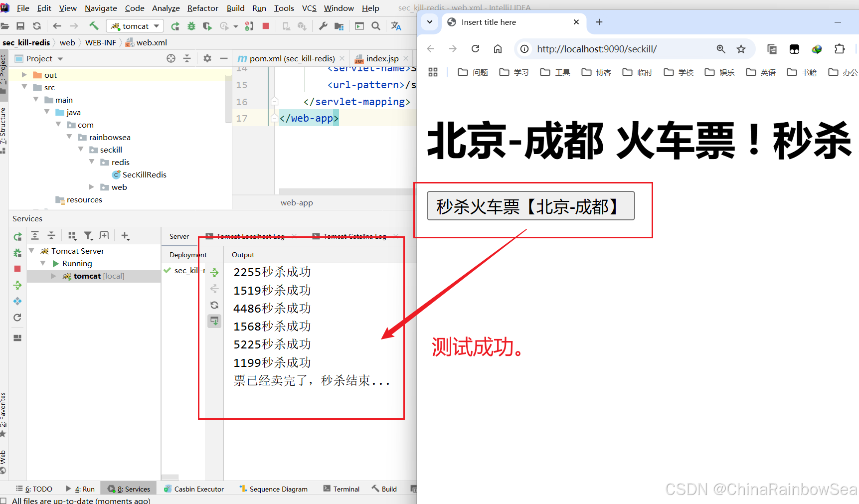This screenshot has height=504, width=859.
Task: Switch to the index.jsp editor tab
Action: [x=382, y=58]
